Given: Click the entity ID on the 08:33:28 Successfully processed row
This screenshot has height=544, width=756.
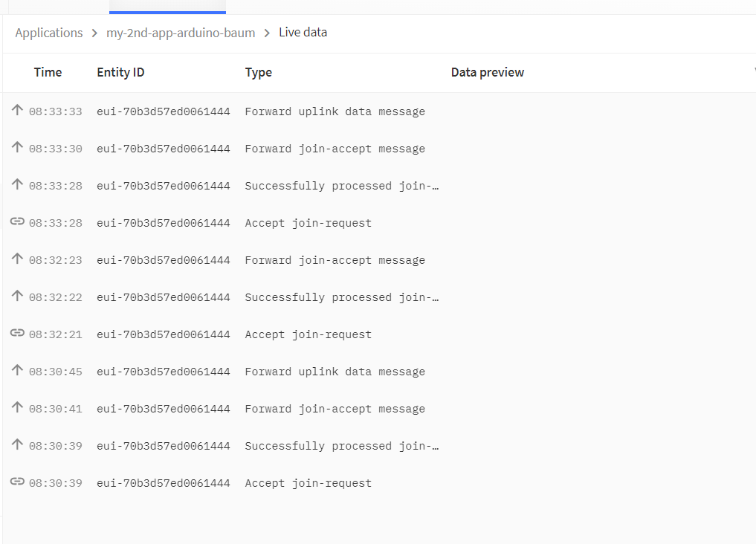Looking at the screenshot, I should [164, 186].
